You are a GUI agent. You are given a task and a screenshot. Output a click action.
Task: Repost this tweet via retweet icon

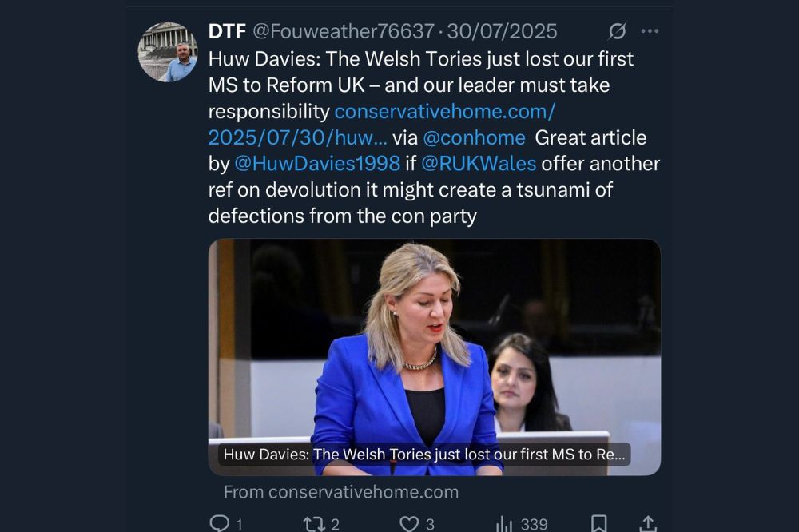tap(314, 523)
